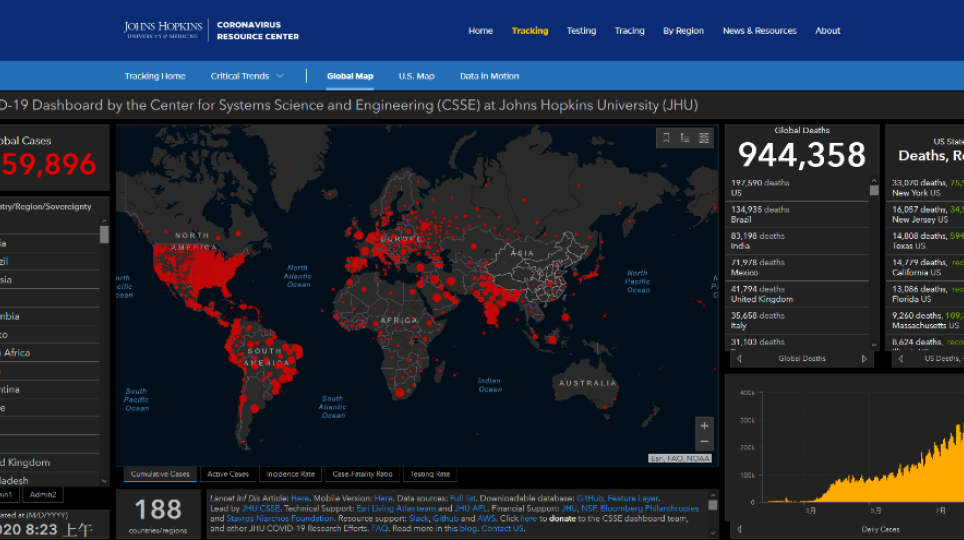
Task: Switch map layer to Case-Fatality Ratio
Action: (362, 474)
